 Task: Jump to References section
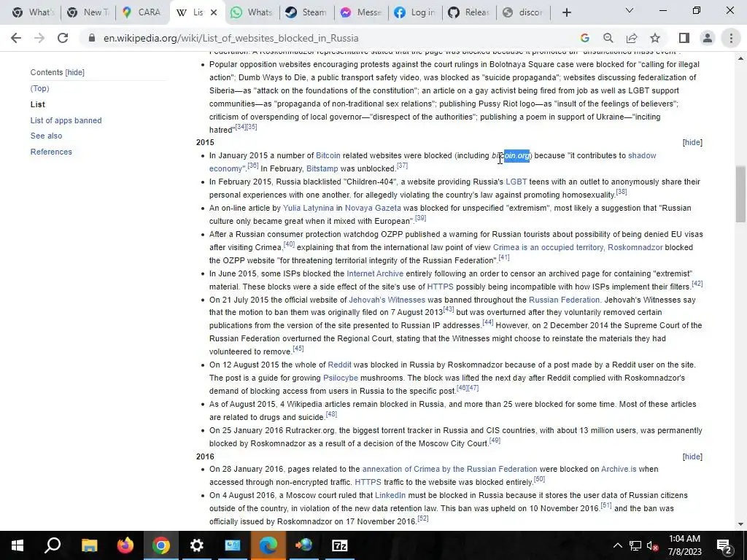(51, 152)
